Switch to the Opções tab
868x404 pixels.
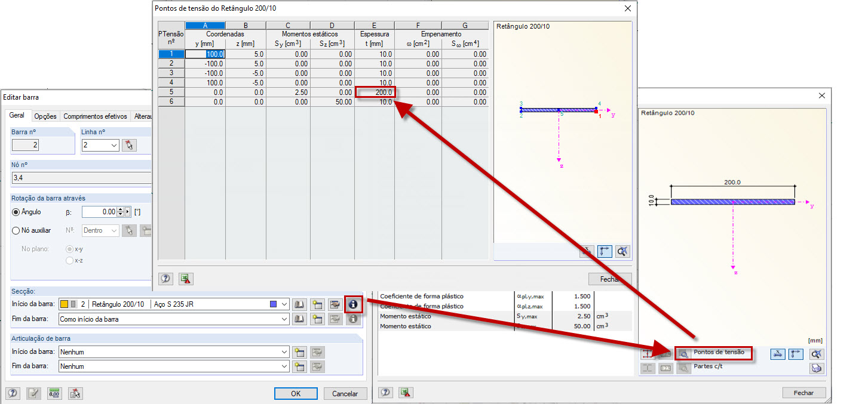click(x=45, y=116)
